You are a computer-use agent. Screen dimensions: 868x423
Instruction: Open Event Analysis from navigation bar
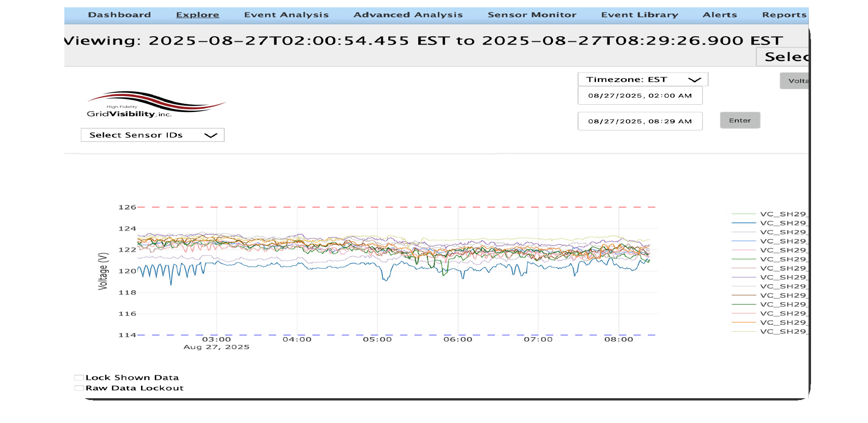pyautogui.click(x=286, y=15)
